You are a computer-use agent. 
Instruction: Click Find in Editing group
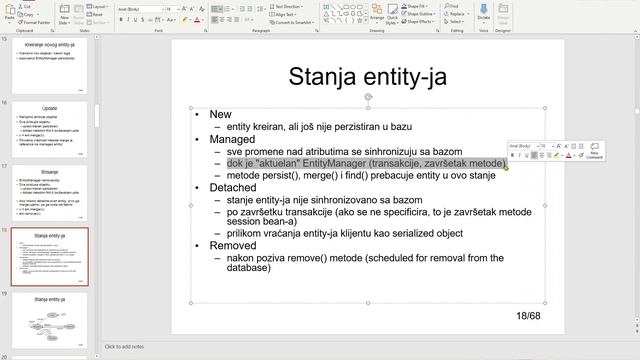[x=451, y=6]
